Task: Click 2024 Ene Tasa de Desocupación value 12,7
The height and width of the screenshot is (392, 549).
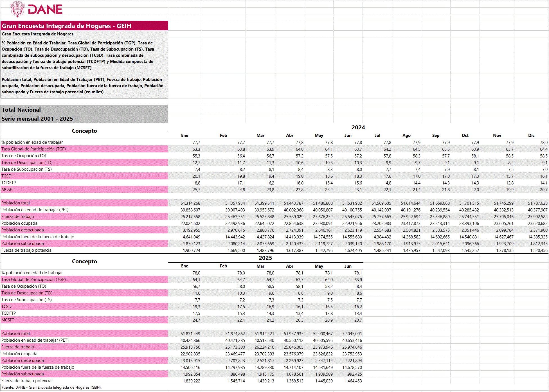Action: 196,163
